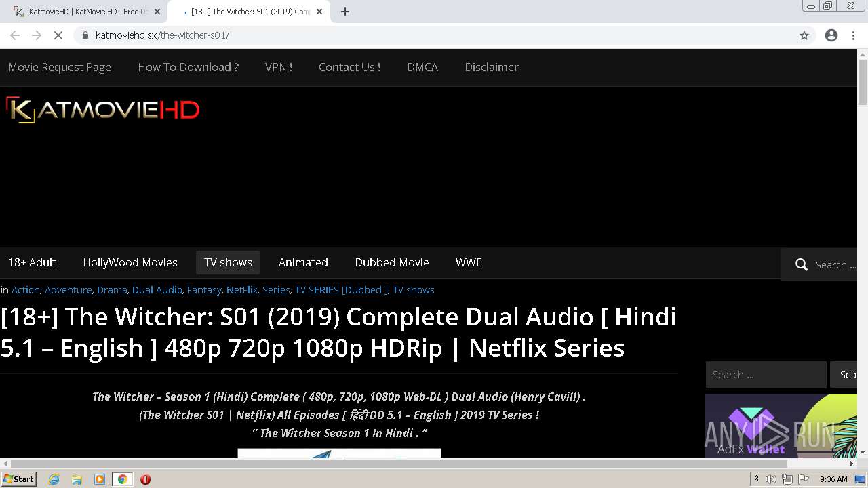Select The Witcher S01 tab
Image resolution: width=868 pixels, height=488 pixels.
click(x=248, y=12)
